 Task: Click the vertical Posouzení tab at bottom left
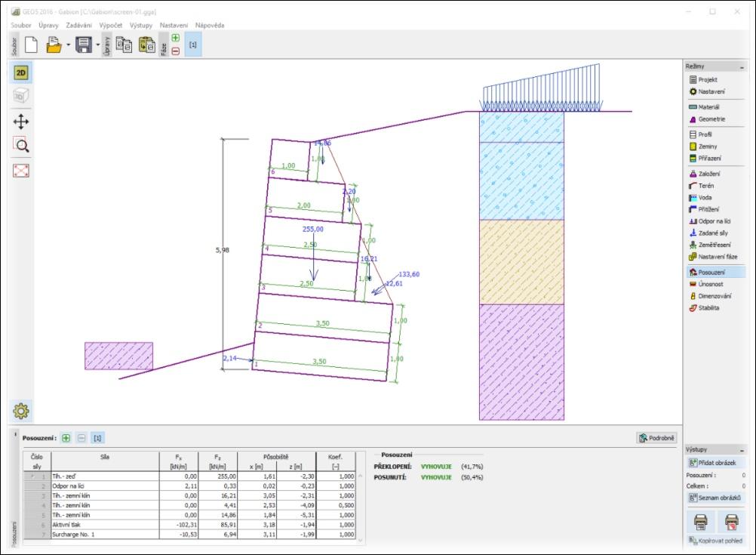tap(14, 533)
